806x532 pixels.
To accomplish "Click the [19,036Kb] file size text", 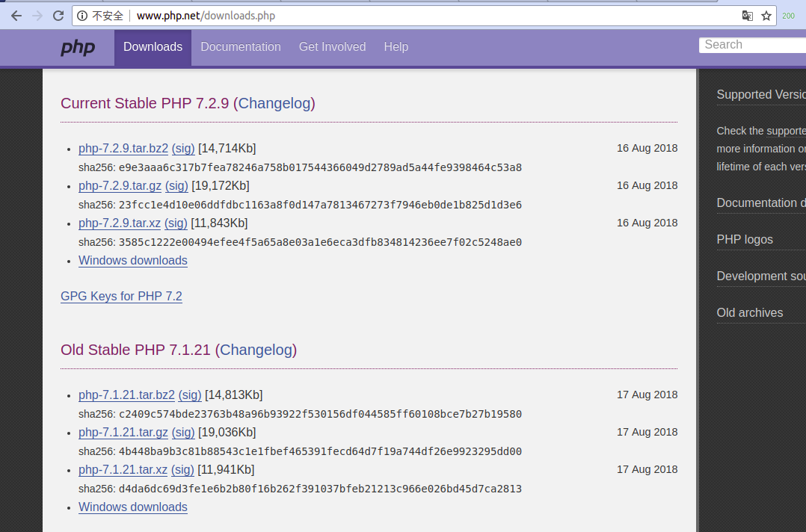I will [227, 433].
